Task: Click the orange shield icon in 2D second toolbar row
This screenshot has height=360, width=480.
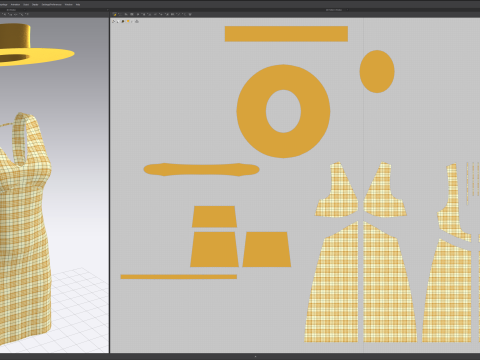Action: 128,21
